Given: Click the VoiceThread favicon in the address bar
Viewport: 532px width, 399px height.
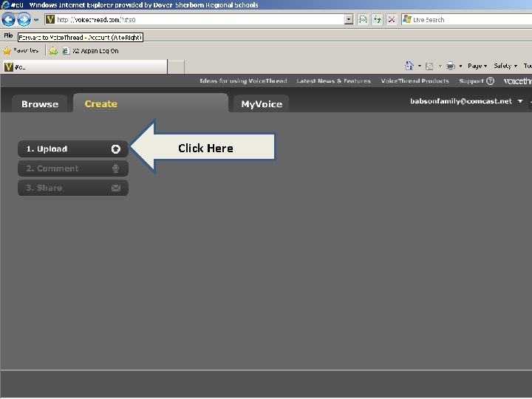Looking at the screenshot, I should [50, 20].
